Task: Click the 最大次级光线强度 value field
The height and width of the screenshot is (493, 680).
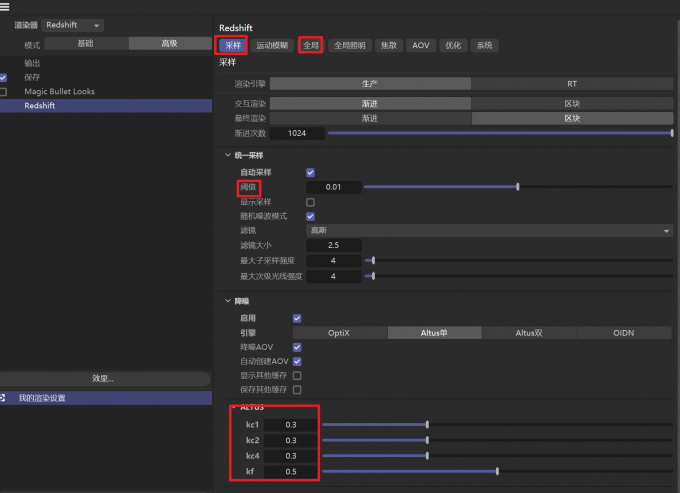Action: click(x=333, y=276)
